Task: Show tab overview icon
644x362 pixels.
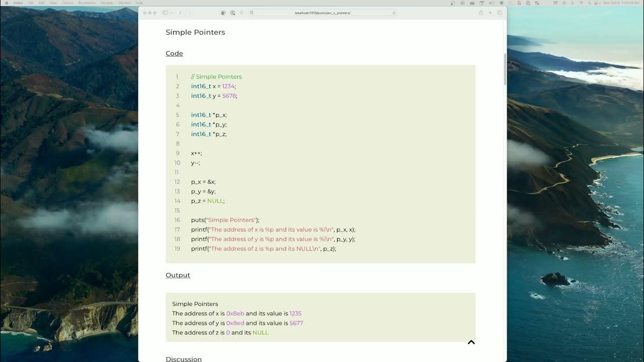Action: (500, 13)
